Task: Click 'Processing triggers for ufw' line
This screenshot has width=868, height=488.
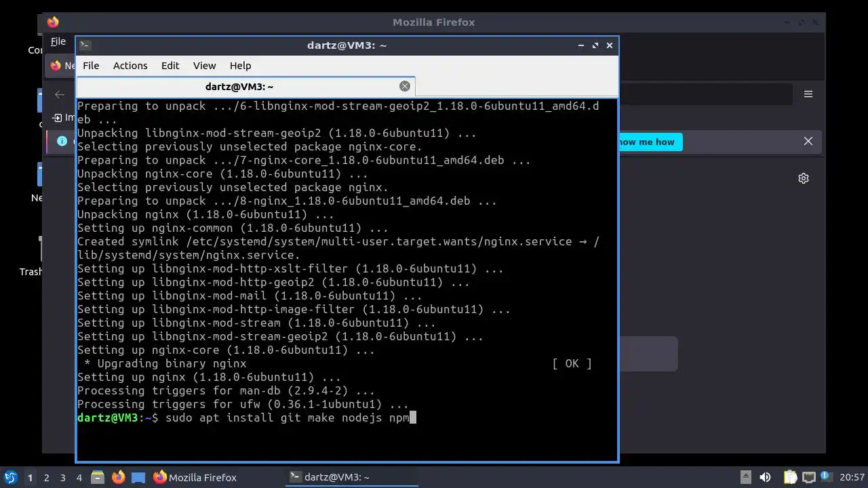Action: click(243, 404)
